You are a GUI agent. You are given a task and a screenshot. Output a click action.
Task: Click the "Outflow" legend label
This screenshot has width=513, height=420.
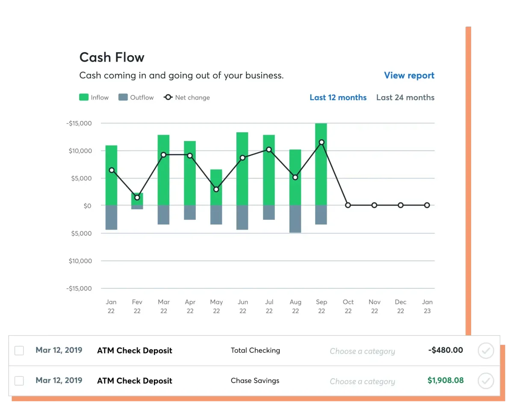(x=142, y=98)
